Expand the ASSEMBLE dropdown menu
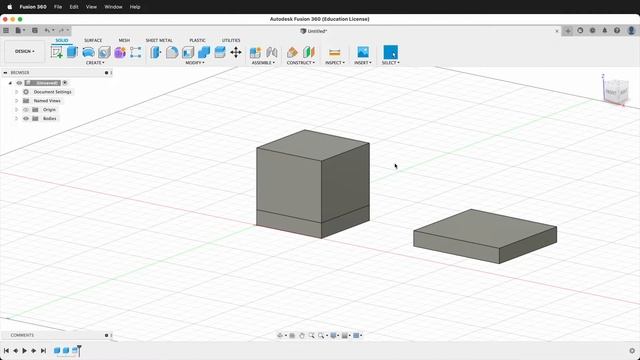The height and width of the screenshot is (360, 640). click(263, 63)
